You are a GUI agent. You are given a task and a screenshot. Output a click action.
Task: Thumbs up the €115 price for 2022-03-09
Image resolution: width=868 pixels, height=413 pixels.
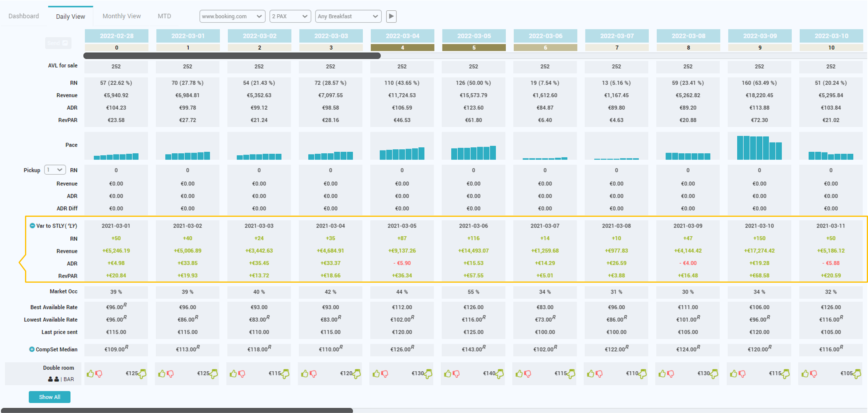pyautogui.click(x=734, y=373)
